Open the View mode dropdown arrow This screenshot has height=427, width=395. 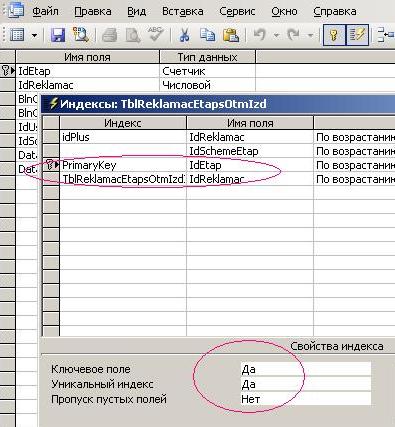coord(34,35)
